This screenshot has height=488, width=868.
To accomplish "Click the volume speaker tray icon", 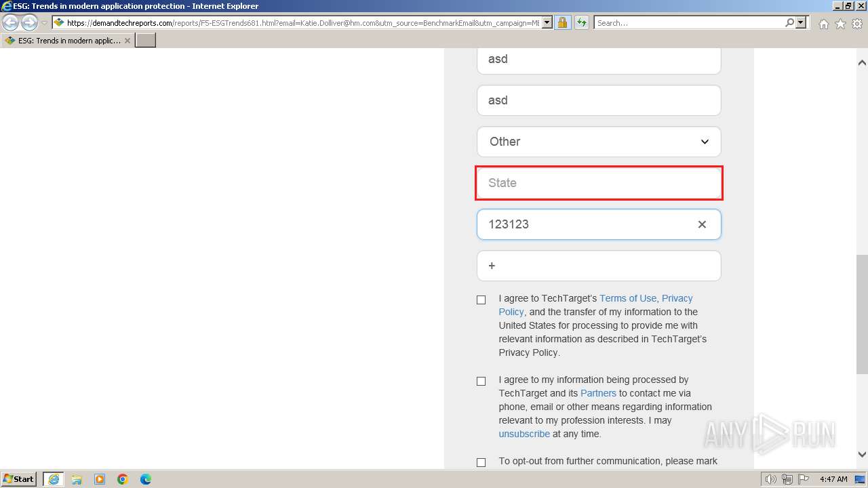I will [771, 479].
